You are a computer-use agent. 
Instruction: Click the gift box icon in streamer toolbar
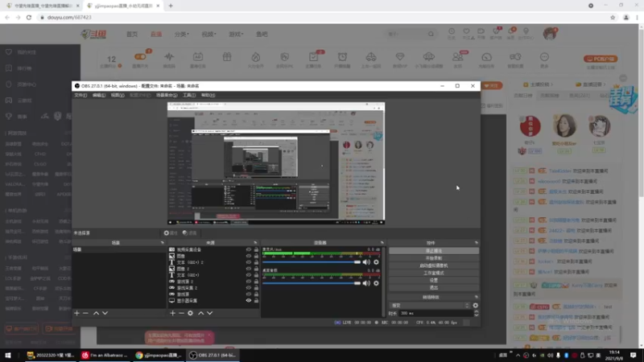227,57
